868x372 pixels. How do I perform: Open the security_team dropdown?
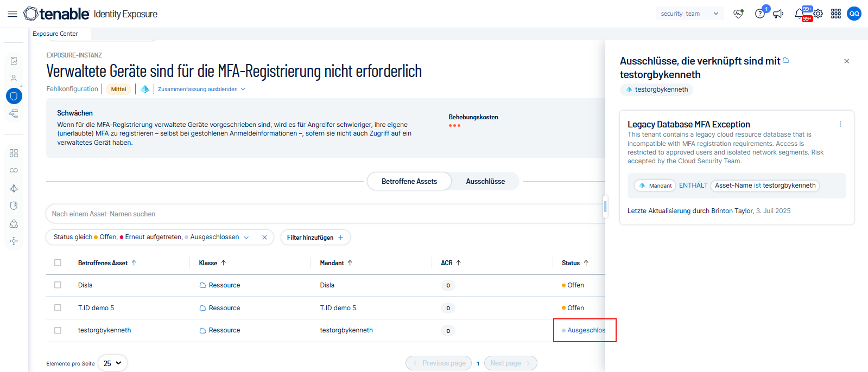[689, 14]
